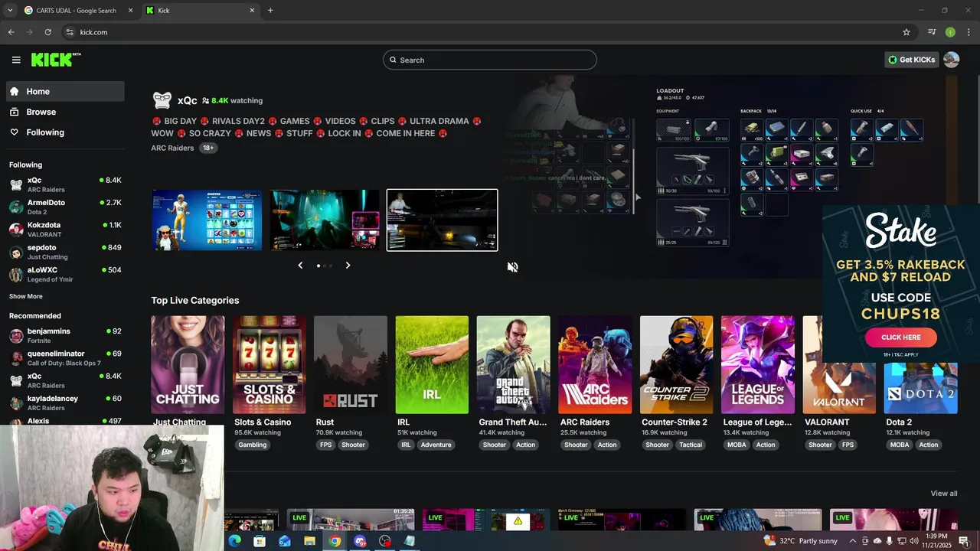Show hidden system tray icons
This screenshot has width=980, height=551.
[x=853, y=541]
